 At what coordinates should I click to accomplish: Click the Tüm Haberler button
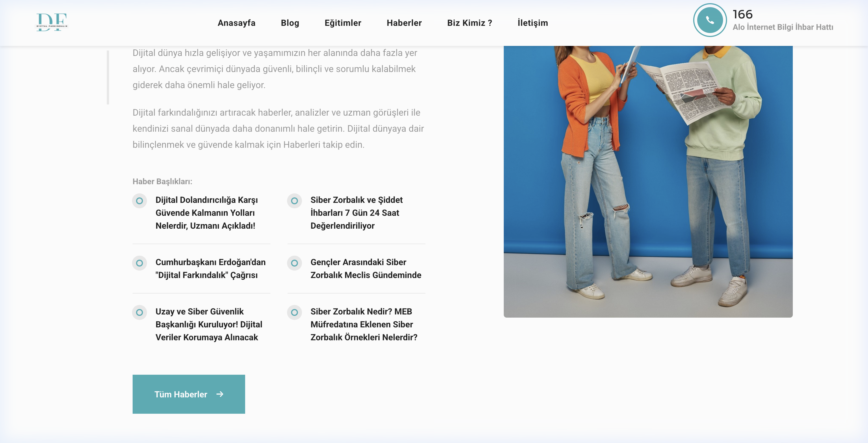pos(189,394)
